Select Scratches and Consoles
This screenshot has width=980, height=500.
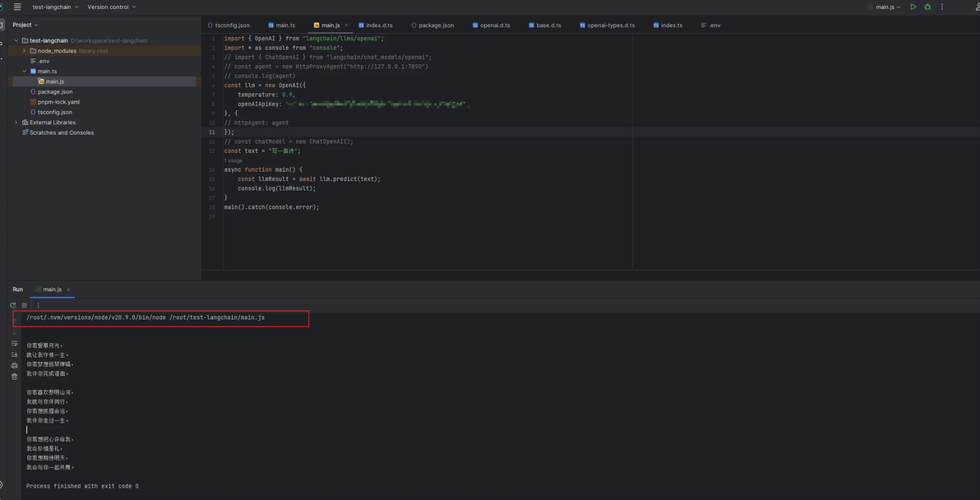(x=58, y=132)
